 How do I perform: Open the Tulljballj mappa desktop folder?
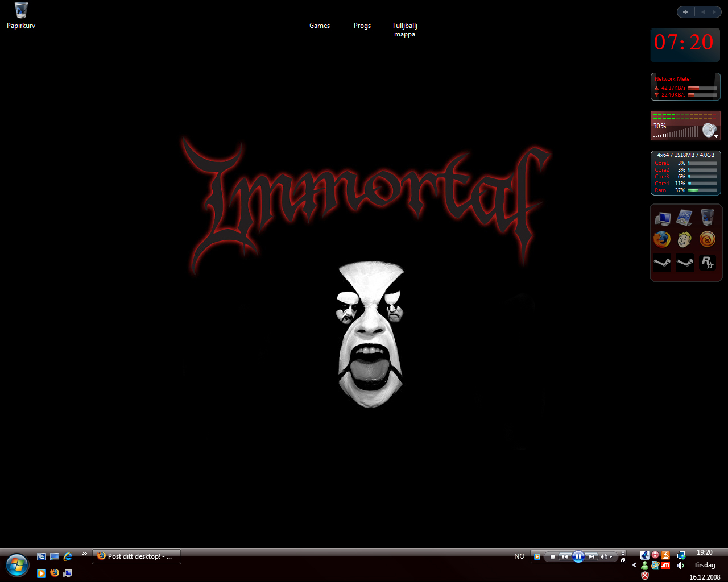(404, 30)
